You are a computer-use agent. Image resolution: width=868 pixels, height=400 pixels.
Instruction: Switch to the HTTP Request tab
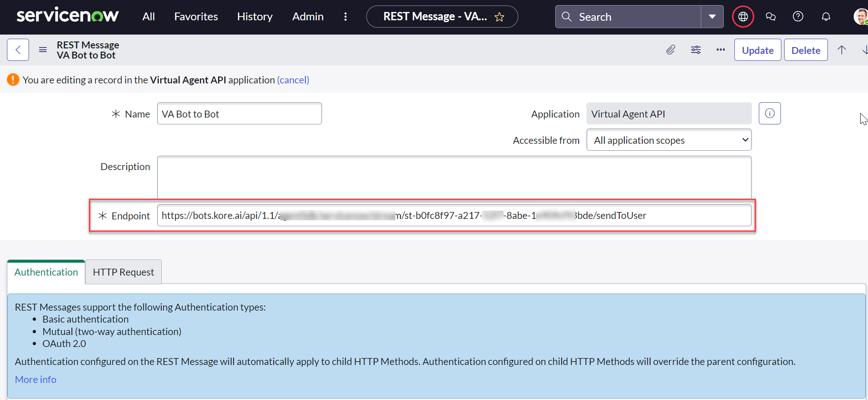pyautogui.click(x=123, y=272)
